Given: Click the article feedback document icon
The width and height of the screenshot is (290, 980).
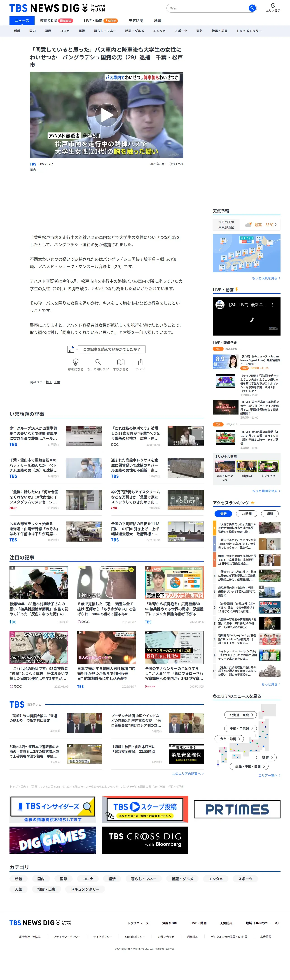Looking at the screenshot, I should (71, 349).
